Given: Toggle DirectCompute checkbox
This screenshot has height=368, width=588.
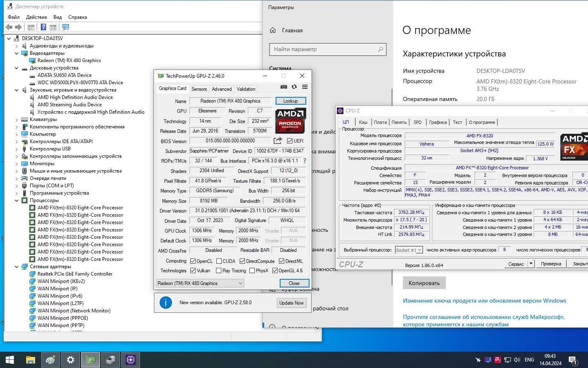Looking at the screenshot, I should (242, 261).
